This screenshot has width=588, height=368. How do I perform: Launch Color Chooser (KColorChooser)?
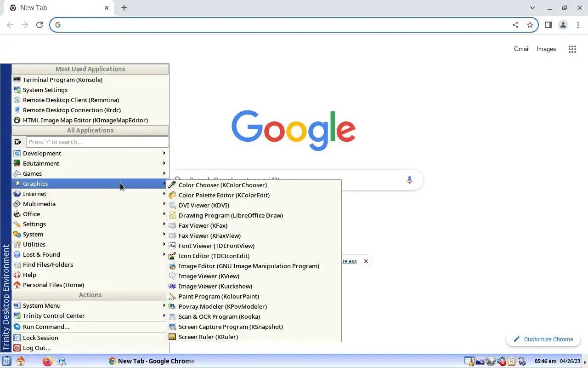pyautogui.click(x=254, y=185)
